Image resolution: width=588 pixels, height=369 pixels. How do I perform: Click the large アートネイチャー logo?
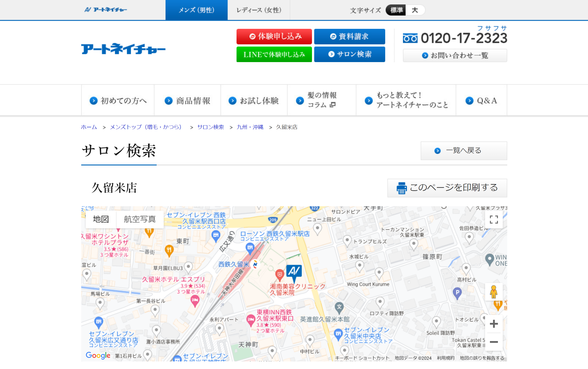123,49
